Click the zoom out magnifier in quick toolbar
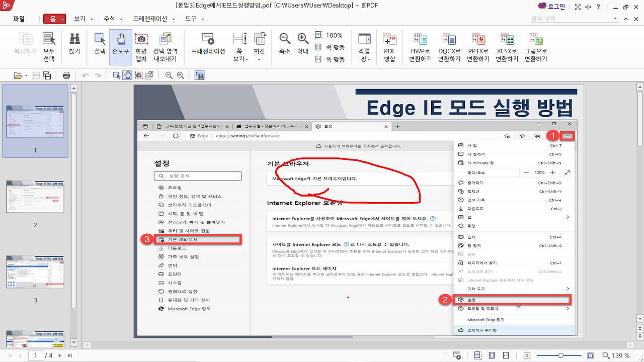 pyautogui.click(x=169, y=75)
